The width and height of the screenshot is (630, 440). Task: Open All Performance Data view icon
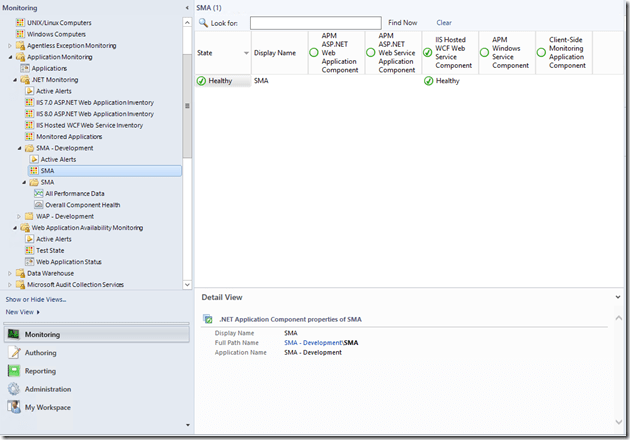click(38, 193)
